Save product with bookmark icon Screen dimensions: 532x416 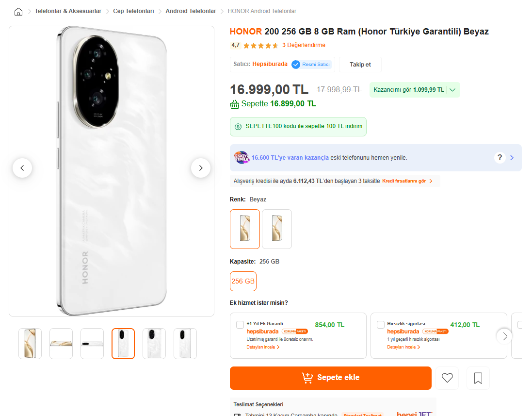478,378
